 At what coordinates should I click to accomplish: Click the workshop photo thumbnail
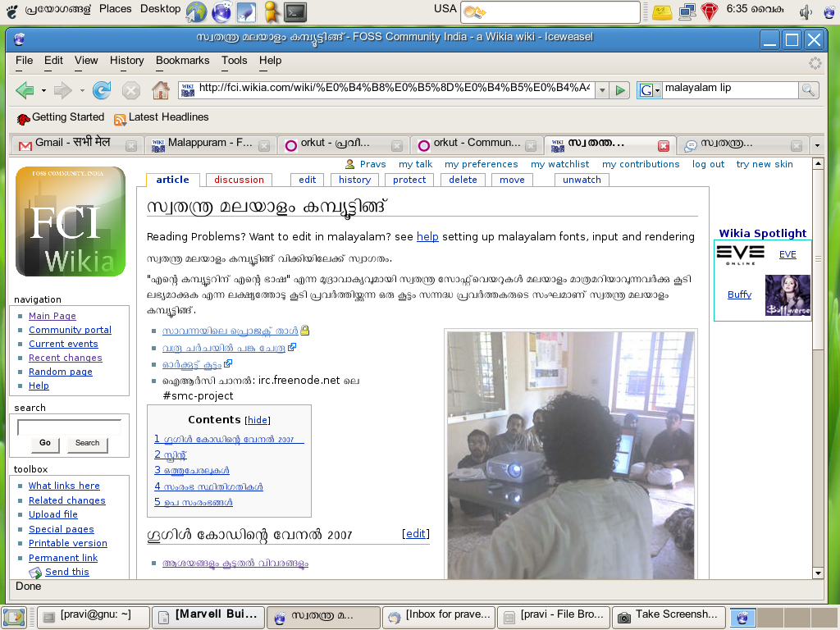(x=571, y=454)
